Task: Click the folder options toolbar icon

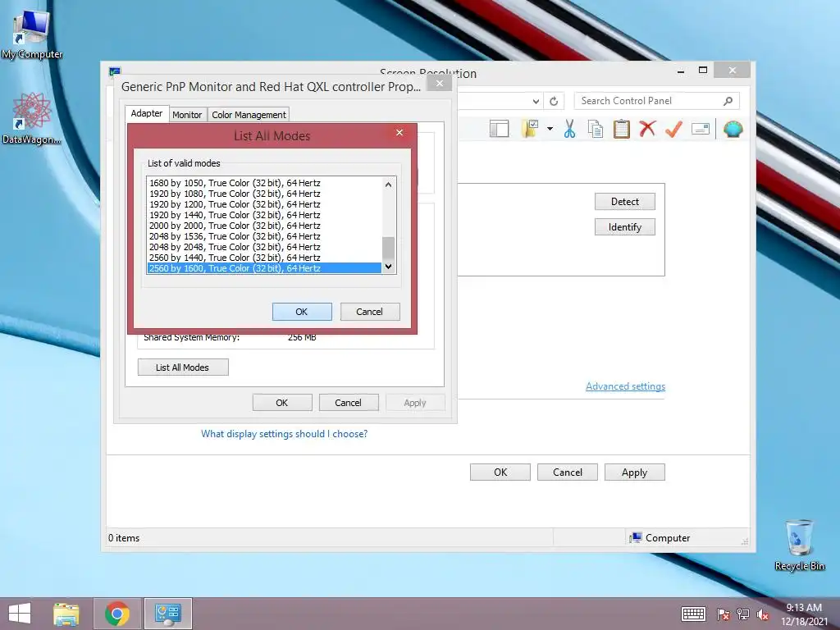Action: pyautogui.click(x=530, y=129)
